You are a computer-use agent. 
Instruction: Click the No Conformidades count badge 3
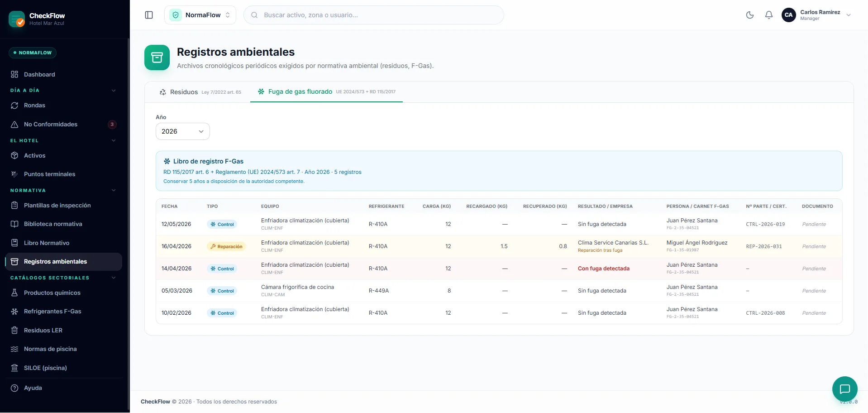112,124
